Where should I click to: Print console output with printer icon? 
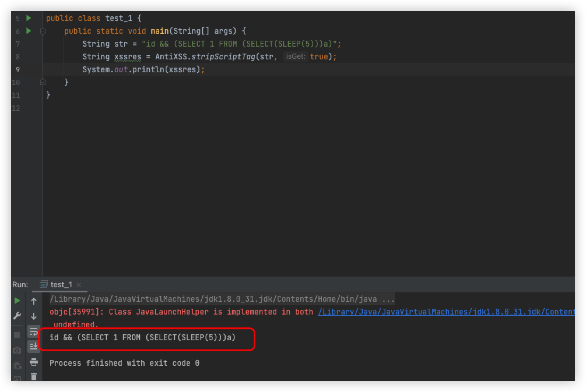(x=34, y=362)
